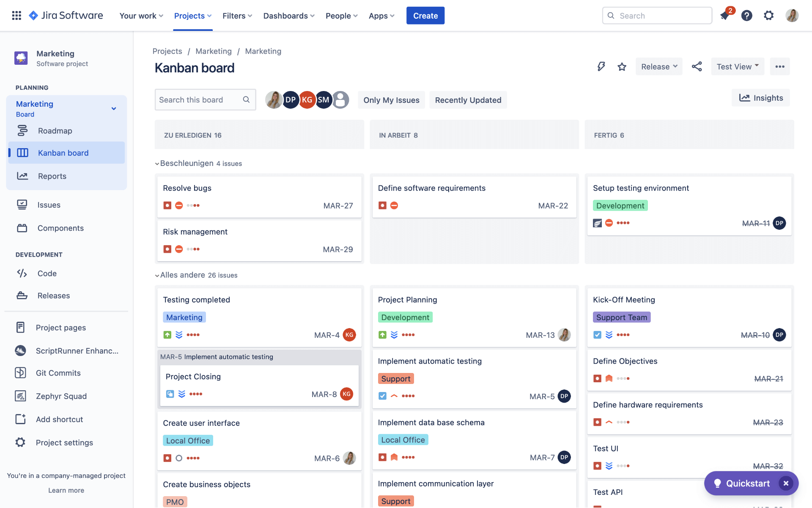The width and height of the screenshot is (812, 508).
Task: Open the Test View dropdown
Action: tap(738, 66)
